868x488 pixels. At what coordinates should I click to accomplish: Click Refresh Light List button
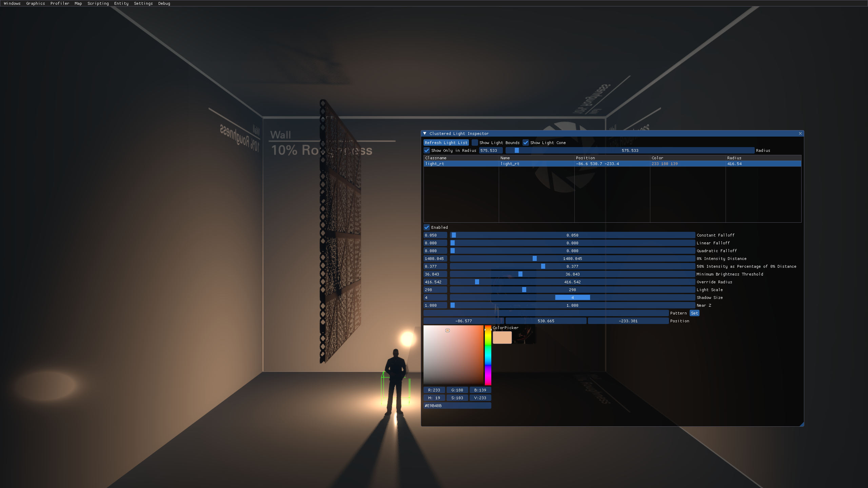(446, 143)
